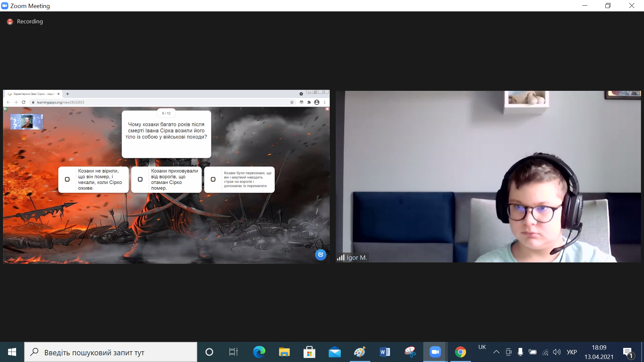
Task: Click the signal strength icon beside Igor M.
Action: 341,258
